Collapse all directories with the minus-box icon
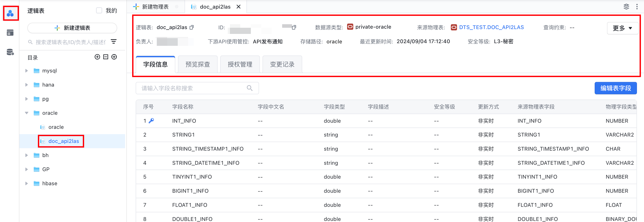This screenshot has width=644, height=222. 106,57
